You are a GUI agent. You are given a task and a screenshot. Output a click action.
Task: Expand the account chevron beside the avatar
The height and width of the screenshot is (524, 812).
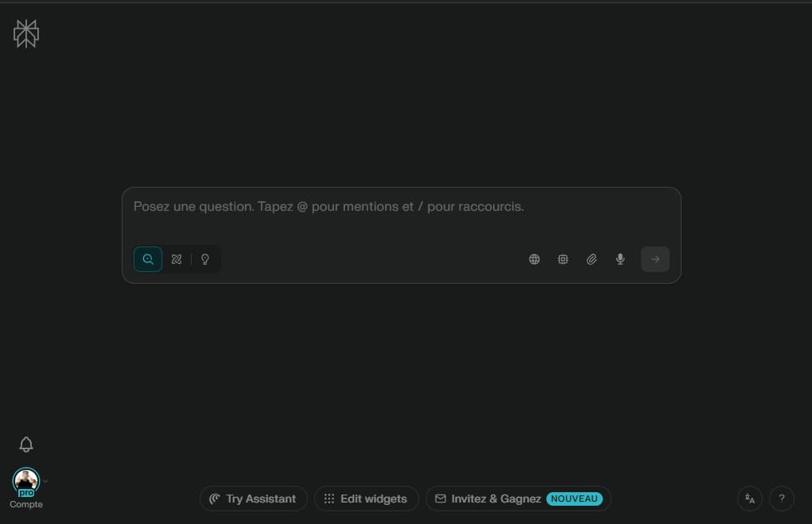(x=45, y=481)
